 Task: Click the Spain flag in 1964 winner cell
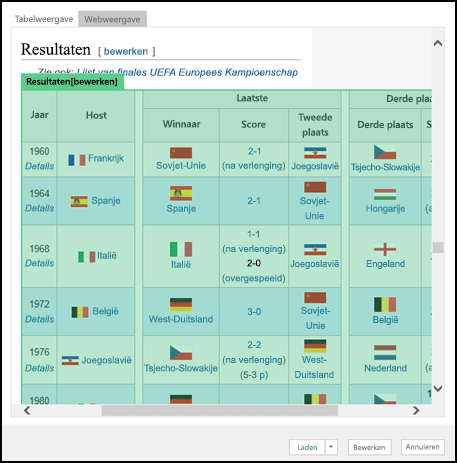pyautogui.click(x=181, y=193)
